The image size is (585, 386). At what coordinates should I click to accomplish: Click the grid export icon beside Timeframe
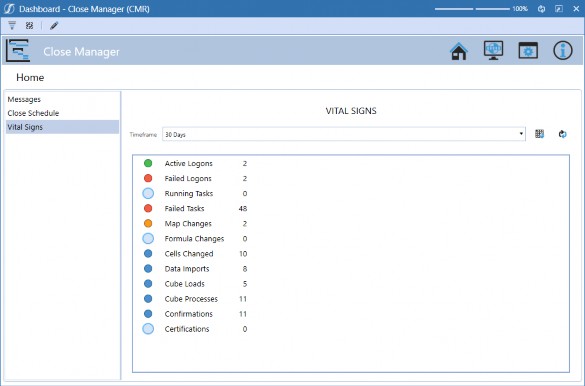pos(539,134)
